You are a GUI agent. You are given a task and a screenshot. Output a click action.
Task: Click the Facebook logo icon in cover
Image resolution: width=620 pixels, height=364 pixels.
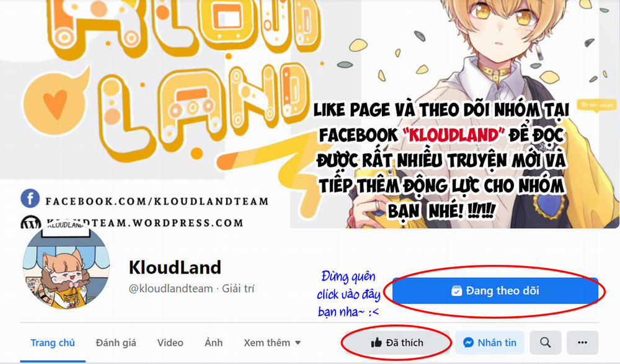click(x=30, y=198)
